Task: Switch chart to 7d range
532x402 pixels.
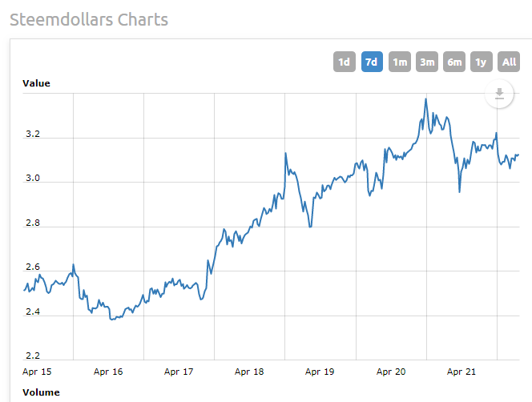Action: (x=372, y=62)
